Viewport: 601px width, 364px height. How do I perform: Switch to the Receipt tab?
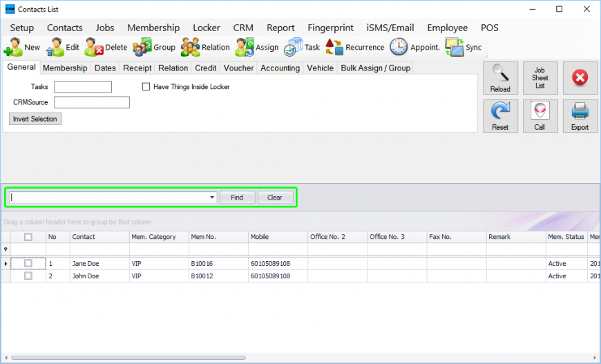[x=137, y=68]
